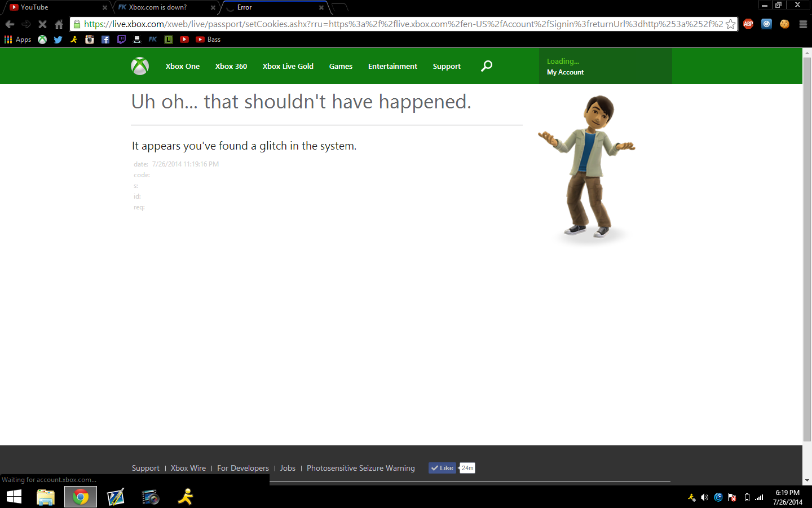Open the Apps bookmark shortcut
This screenshot has height=508, width=812.
coord(17,40)
